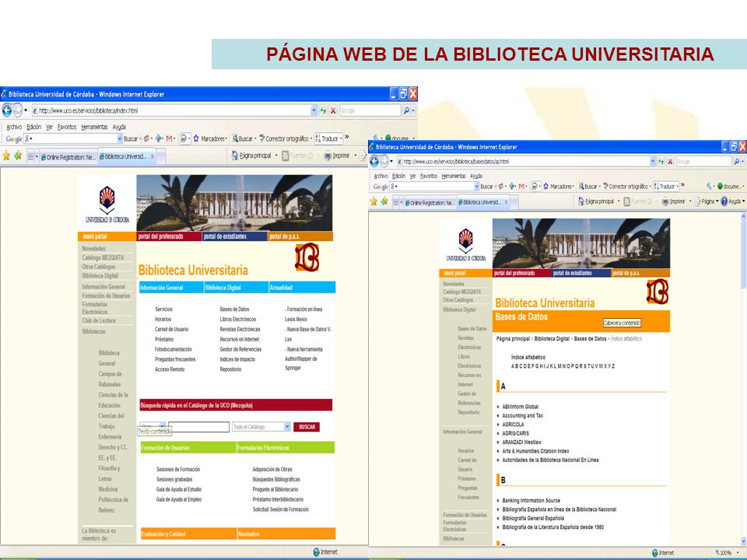Viewport: 747px width, 560px height.
Task: Stop loading the page in the right window
Action: tap(670, 162)
